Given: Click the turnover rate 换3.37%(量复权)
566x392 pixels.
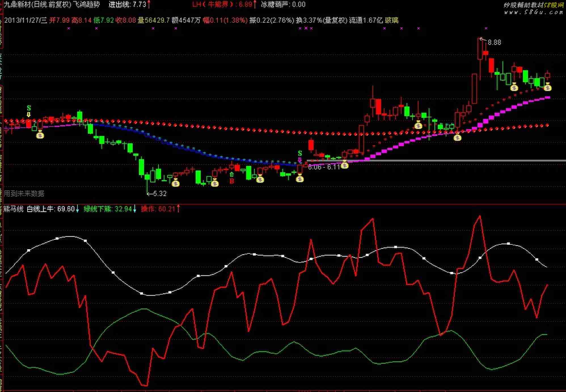Looking at the screenshot, I should (322, 20).
